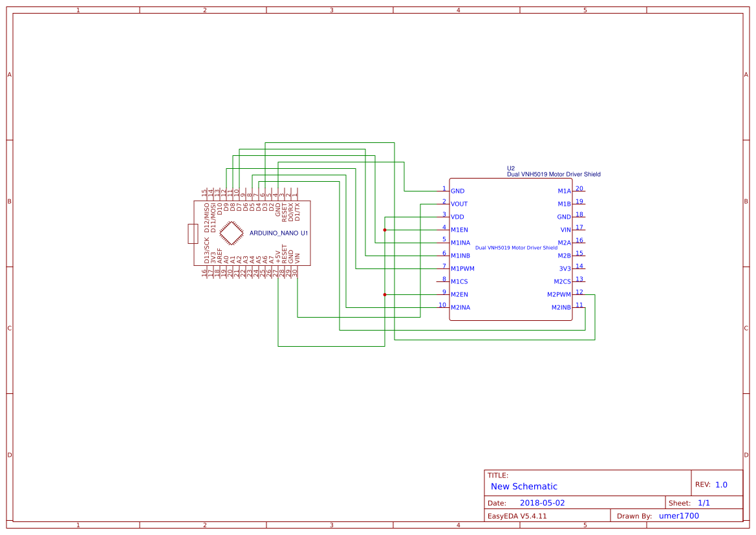Select the M2INB pin label
Viewport: 756px width, 535px height.
pyautogui.click(x=561, y=308)
